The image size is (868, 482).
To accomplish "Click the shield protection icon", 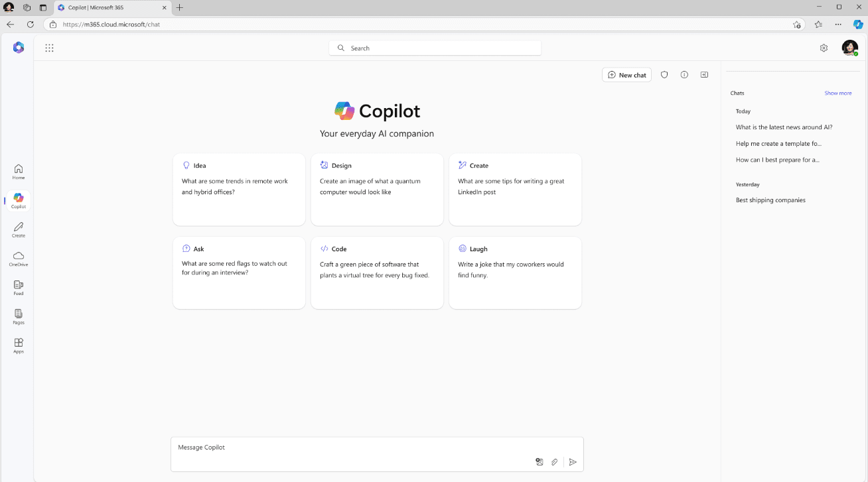I will pyautogui.click(x=664, y=75).
